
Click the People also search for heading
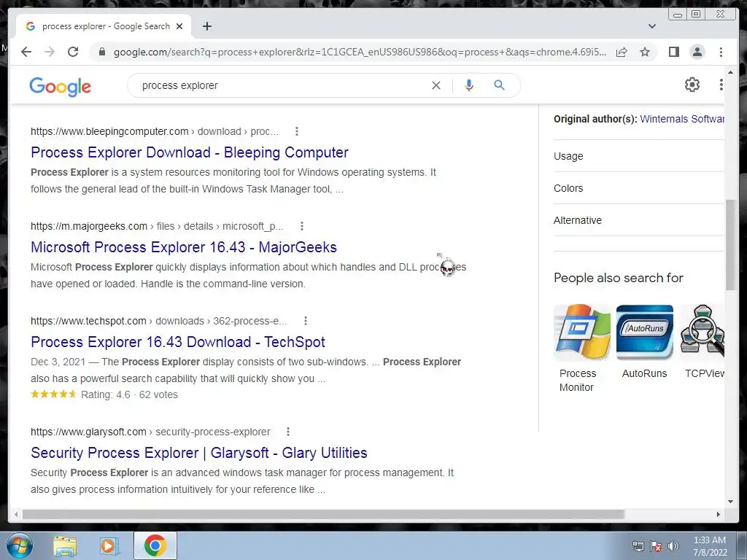click(619, 278)
